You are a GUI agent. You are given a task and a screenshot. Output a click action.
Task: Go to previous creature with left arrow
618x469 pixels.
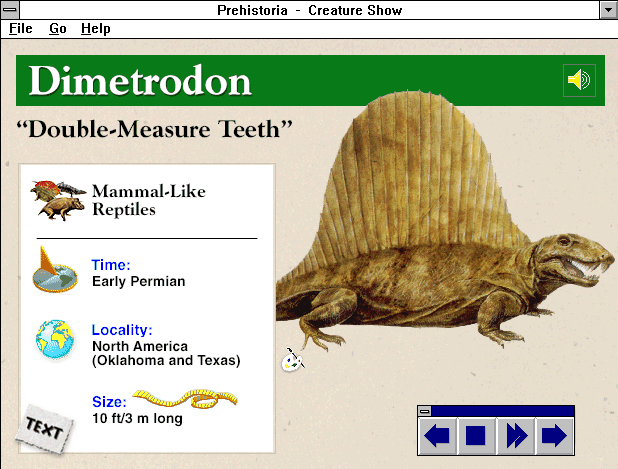437,436
